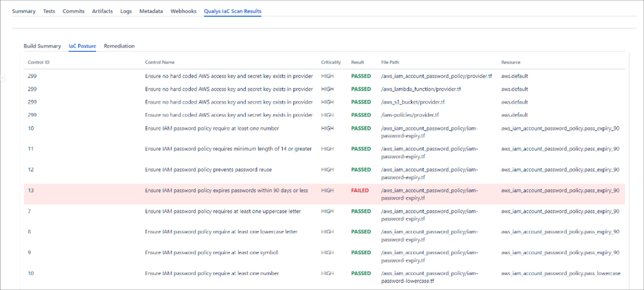The width and height of the screenshot is (644, 290).
Task: Open the Webhooks tab
Action: click(183, 11)
